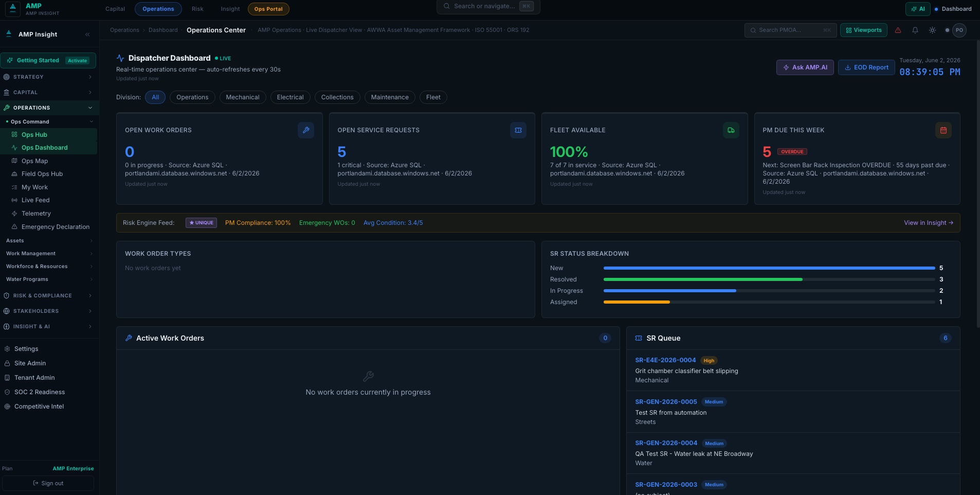The image size is (980, 495).
Task: Follow the View in Insight link
Action: 929,223
